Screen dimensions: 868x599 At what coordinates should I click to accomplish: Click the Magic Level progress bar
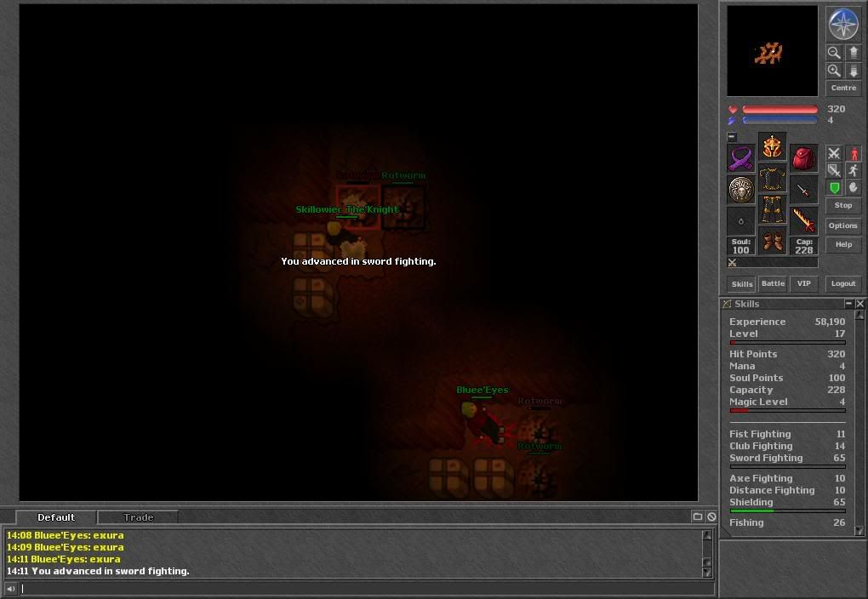787,410
